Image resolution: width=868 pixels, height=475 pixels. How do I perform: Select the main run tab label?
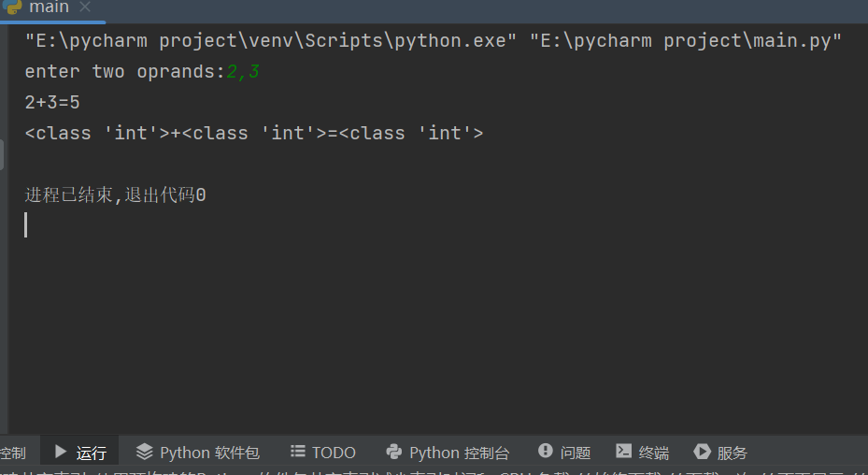49,7
